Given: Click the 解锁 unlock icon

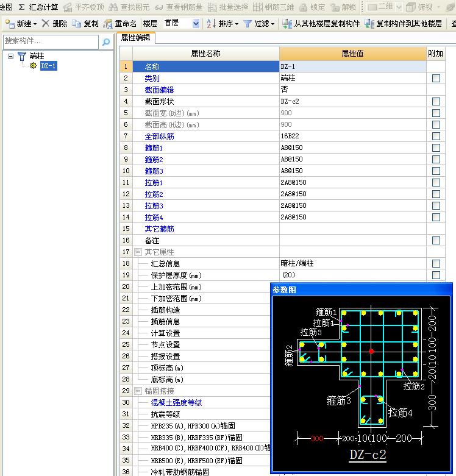Looking at the screenshot, I should 335,7.
